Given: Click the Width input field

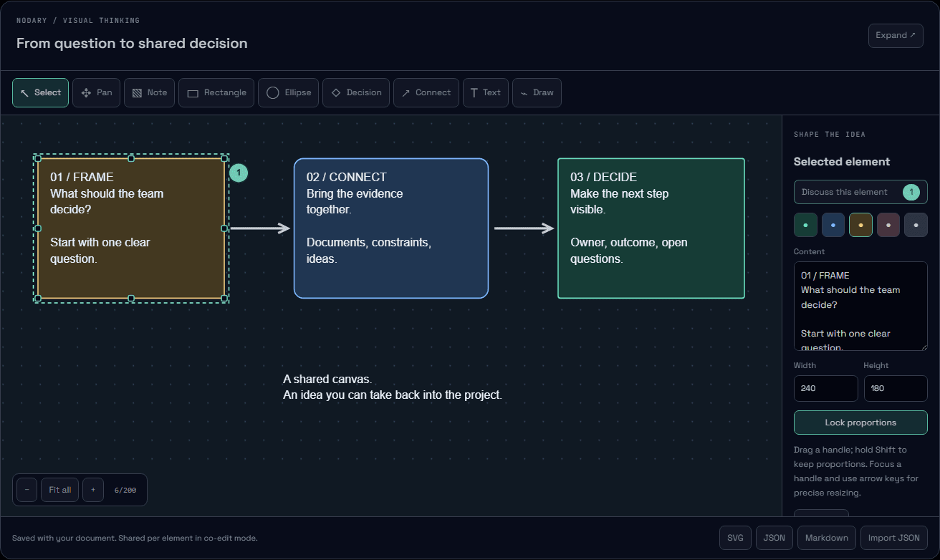Looking at the screenshot, I should click(825, 388).
